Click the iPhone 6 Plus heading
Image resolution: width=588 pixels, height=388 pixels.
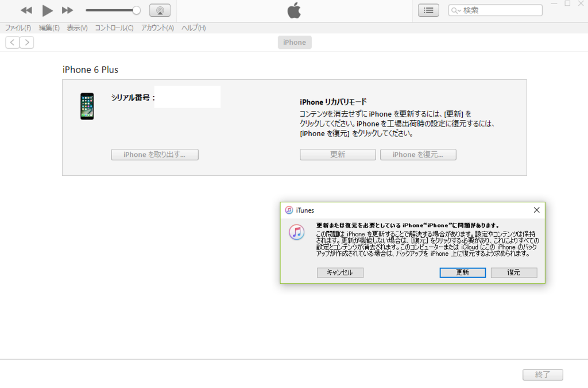coord(90,70)
